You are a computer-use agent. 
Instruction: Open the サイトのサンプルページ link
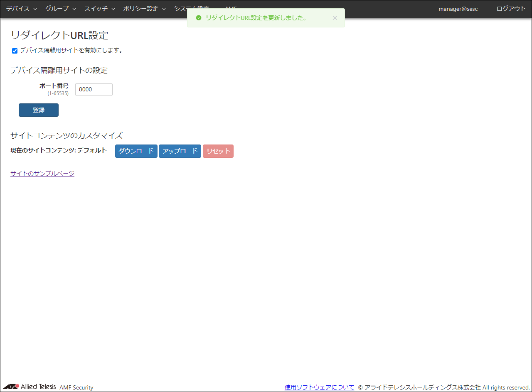(42, 174)
